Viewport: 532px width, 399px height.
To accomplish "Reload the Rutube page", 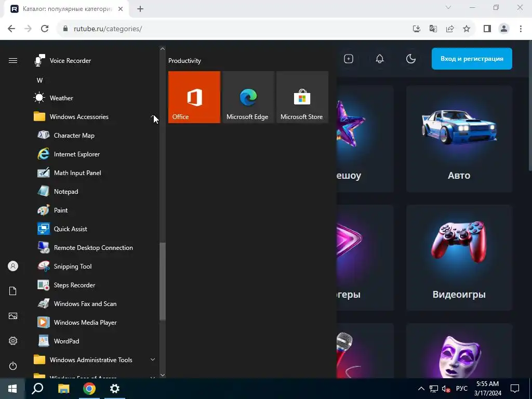I will (x=45, y=29).
